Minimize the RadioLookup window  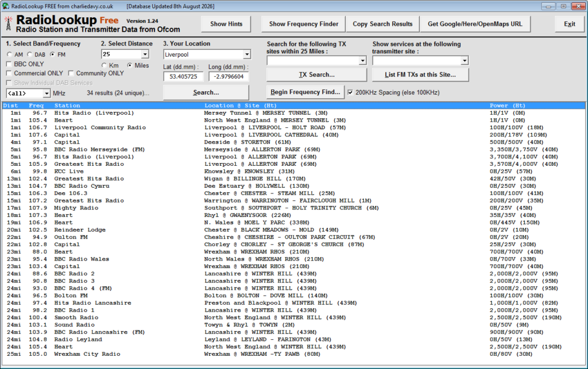[x=548, y=6]
